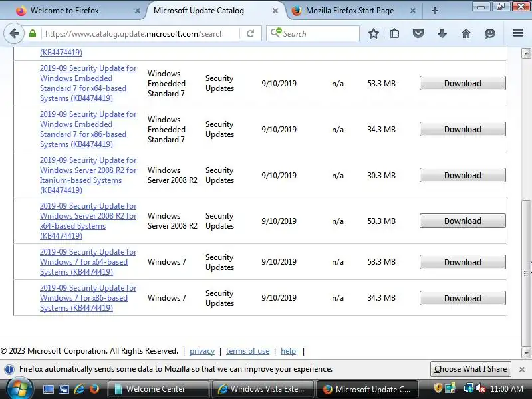Show bookmarks list icon
Image resolution: width=532 pixels, height=399 pixels.
[x=394, y=34]
